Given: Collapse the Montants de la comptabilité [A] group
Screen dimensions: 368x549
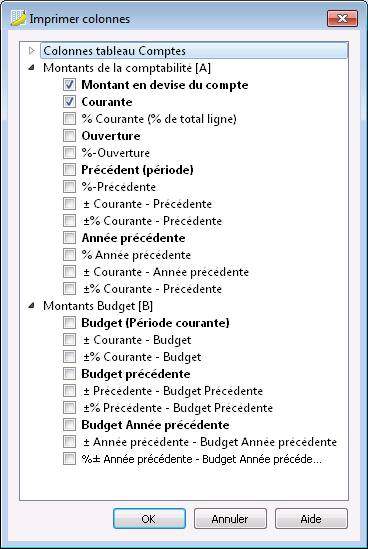Looking at the screenshot, I should [32, 68].
